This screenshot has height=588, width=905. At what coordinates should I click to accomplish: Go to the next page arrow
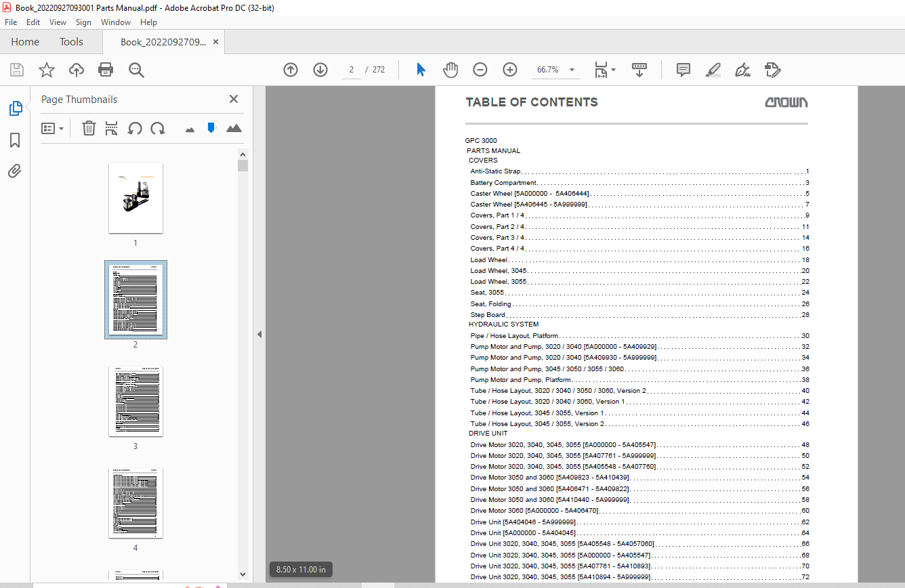click(x=320, y=70)
